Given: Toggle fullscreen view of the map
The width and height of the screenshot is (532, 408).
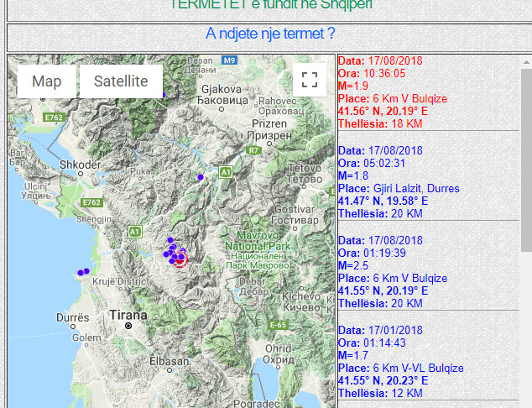Looking at the screenshot, I should click(x=310, y=80).
